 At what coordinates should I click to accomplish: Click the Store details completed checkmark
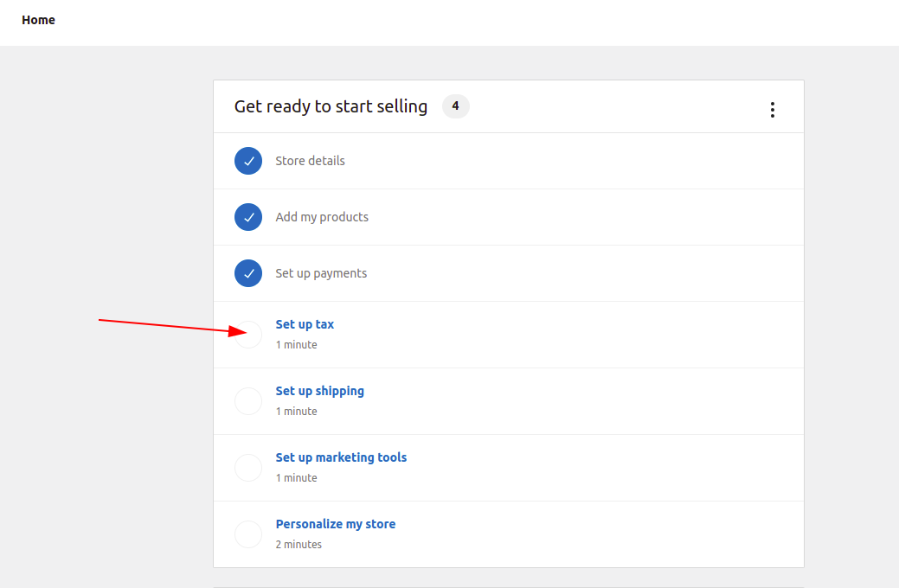tap(248, 161)
